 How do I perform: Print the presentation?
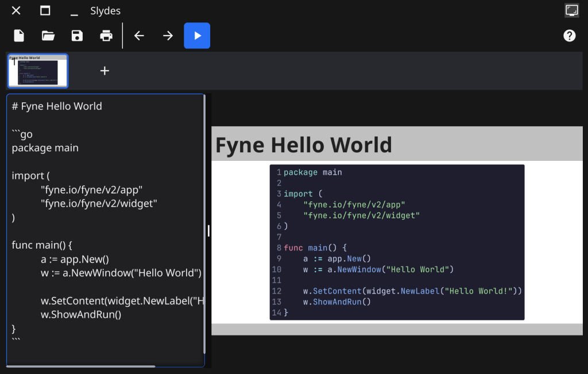(x=106, y=36)
